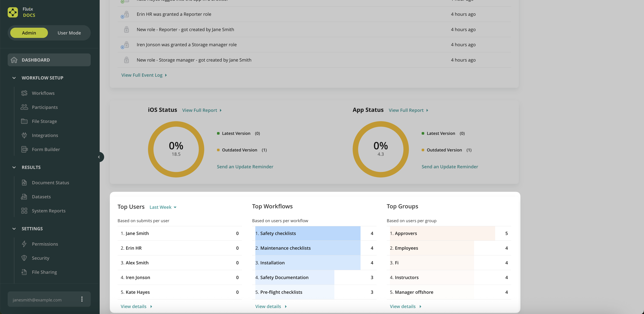The height and width of the screenshot is (314, 644).
Task: Collapse the sidebar with arrow handle
Action: (99, 157)
